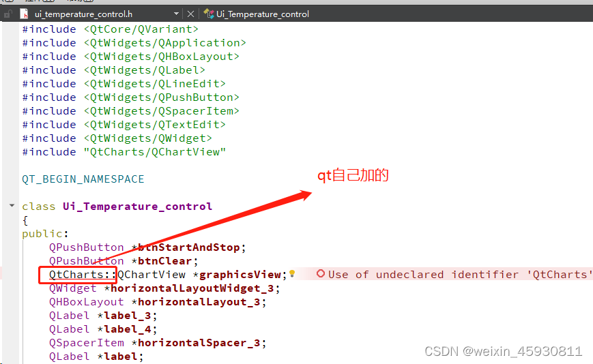The image size is (593, 364).
Task: Click the class symbol icon for Ui_Temperature_control
Action: (x=208, y=14)
